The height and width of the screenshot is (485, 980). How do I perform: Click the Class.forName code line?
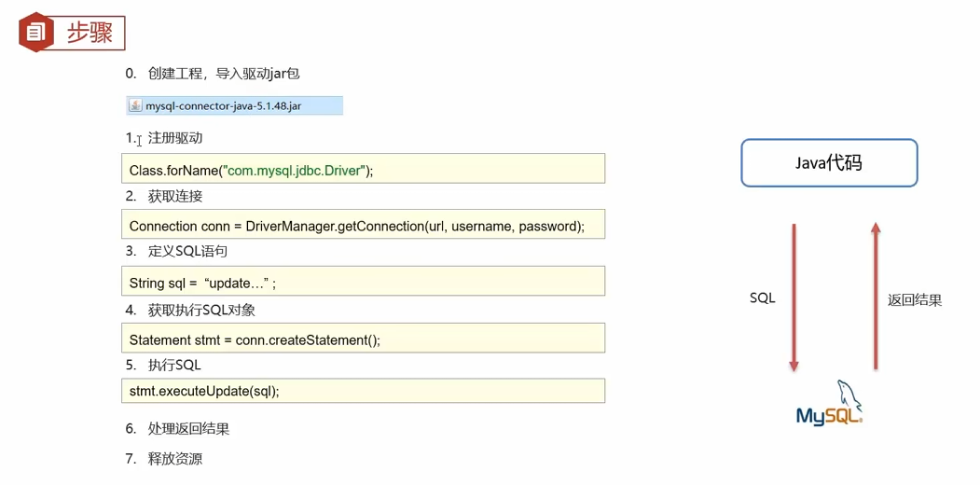click(x=363, y=169)
